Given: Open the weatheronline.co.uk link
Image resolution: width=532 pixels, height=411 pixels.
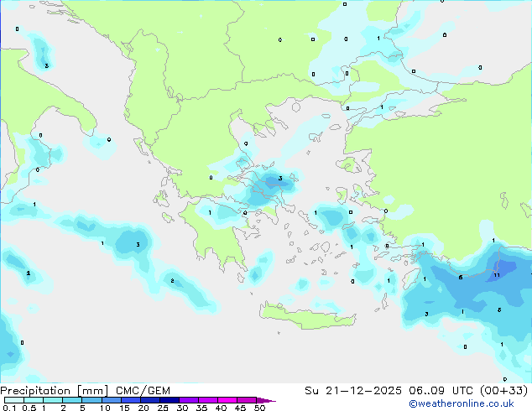Looking at the screenshot, I should (462, 403).
